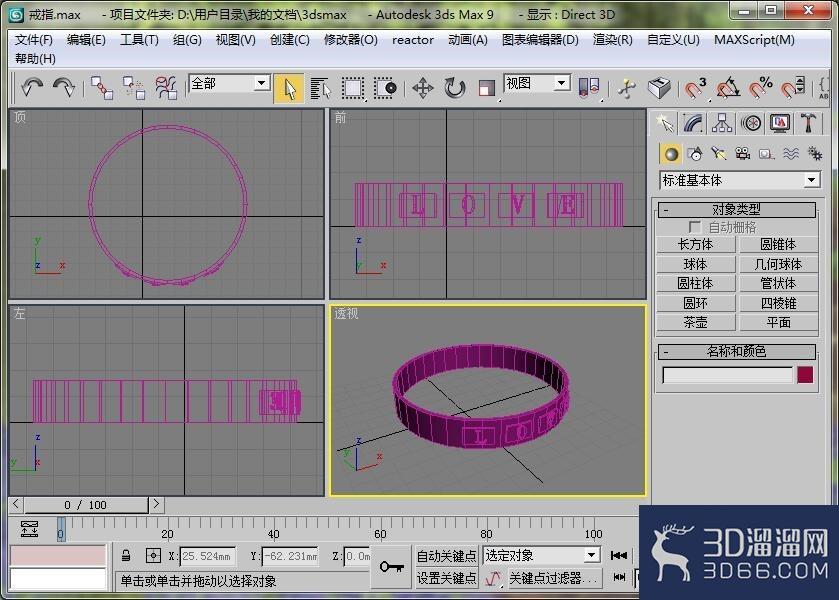Click the Use Pivot Point Center icon

click(589, 88)
